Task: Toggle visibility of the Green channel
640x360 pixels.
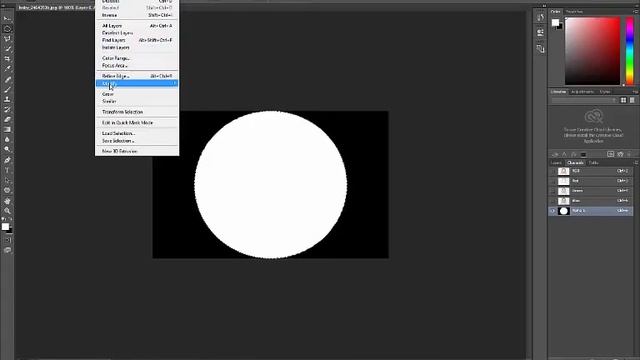Action: (x=553, y=191)
